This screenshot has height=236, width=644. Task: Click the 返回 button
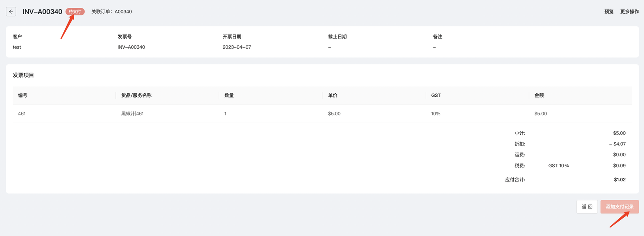(587, 207)
